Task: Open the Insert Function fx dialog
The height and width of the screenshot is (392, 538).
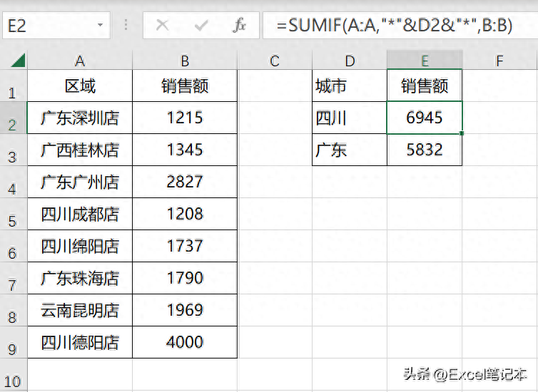Action: (x=239, y=25)
